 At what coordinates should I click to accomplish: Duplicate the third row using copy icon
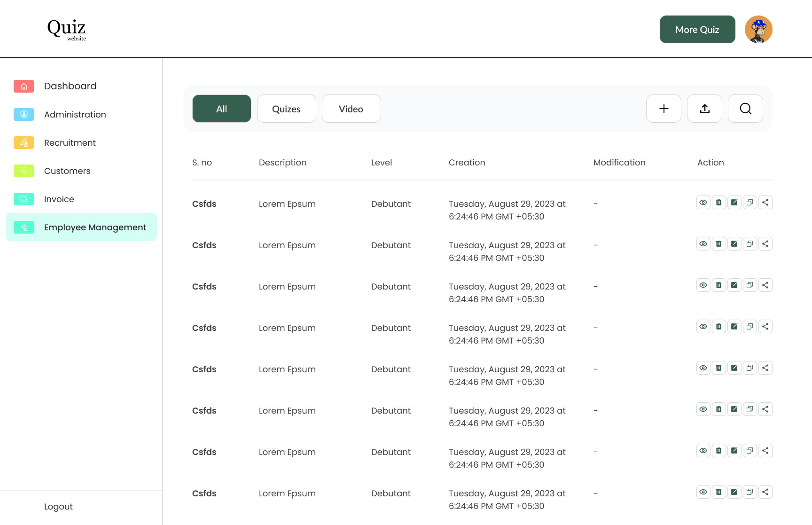[750, 285]
